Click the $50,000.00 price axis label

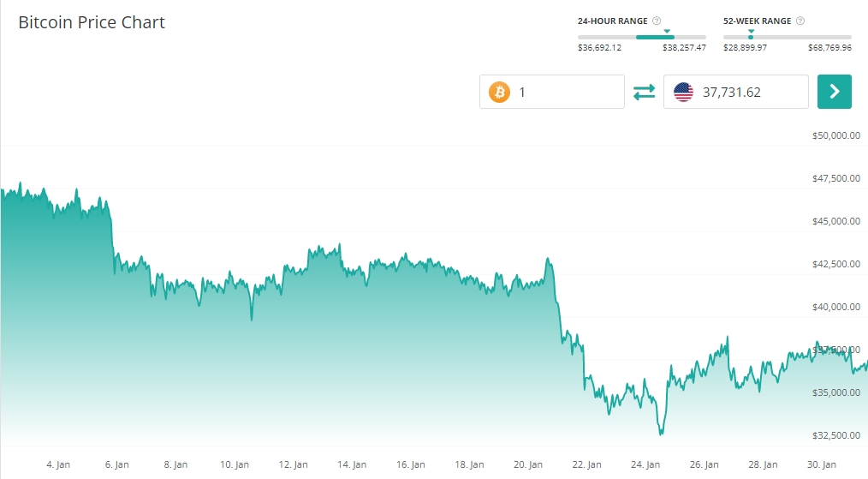(x=835, y=135)
